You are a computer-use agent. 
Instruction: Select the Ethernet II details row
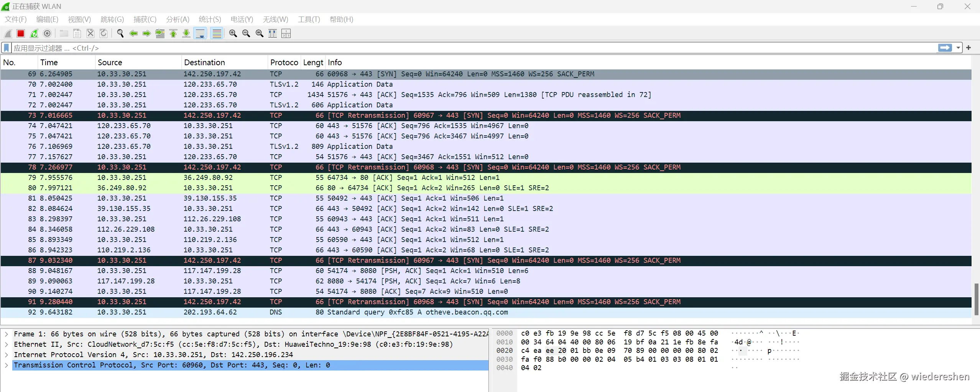click(250, 344)
